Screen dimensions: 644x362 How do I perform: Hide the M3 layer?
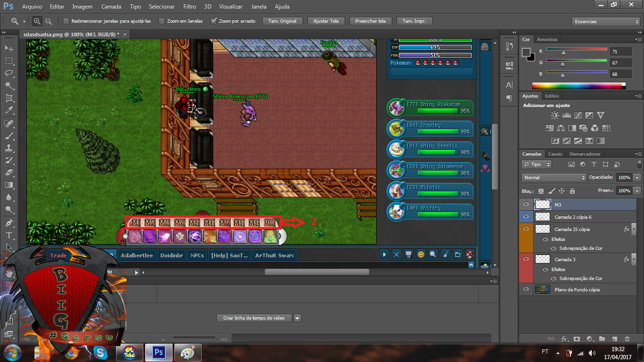click(x=526, y=205)
